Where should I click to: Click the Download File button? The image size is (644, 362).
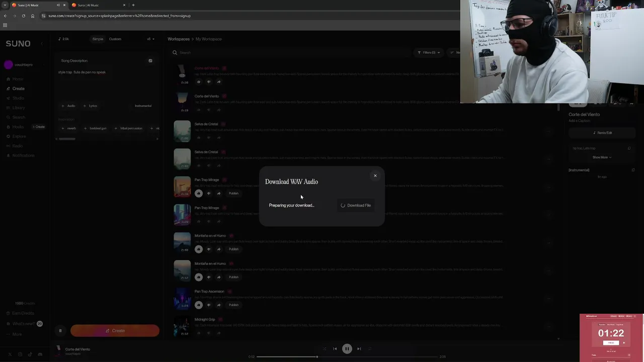click(x=356, y=205)
